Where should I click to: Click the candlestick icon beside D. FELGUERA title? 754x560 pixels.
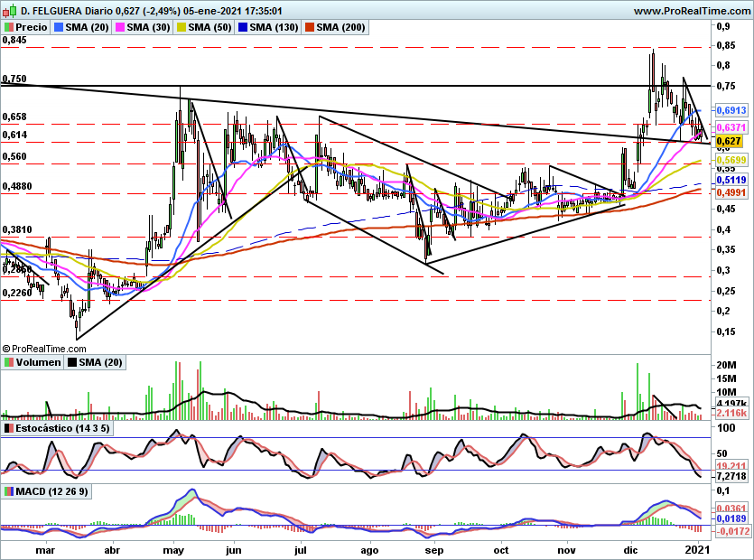click(x=9, y=11)
